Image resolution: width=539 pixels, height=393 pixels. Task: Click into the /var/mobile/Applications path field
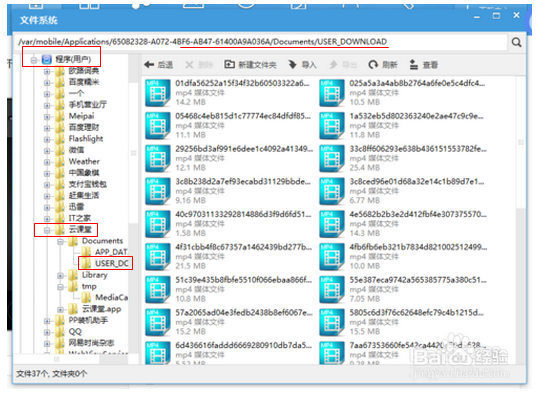pos(261,42)
